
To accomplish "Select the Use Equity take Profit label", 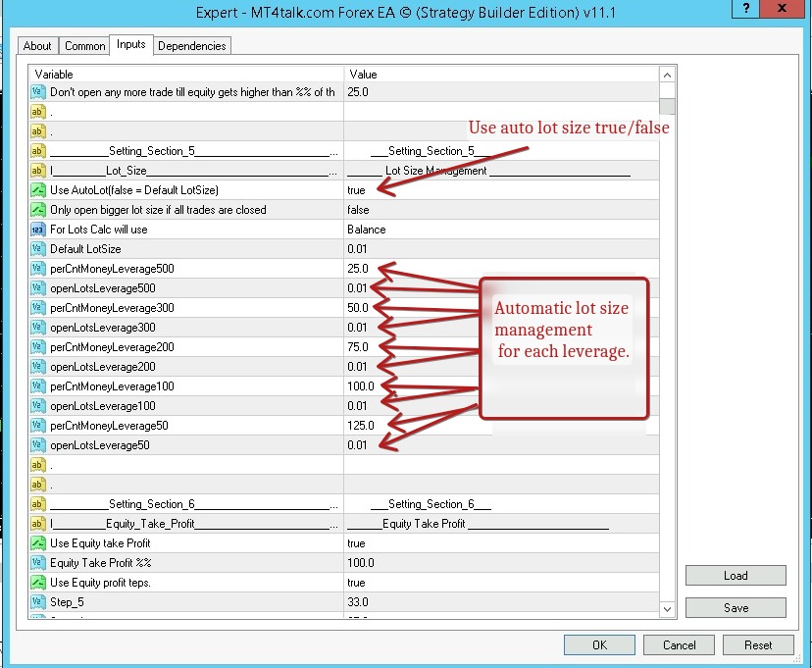I will [x=100, y=543].
